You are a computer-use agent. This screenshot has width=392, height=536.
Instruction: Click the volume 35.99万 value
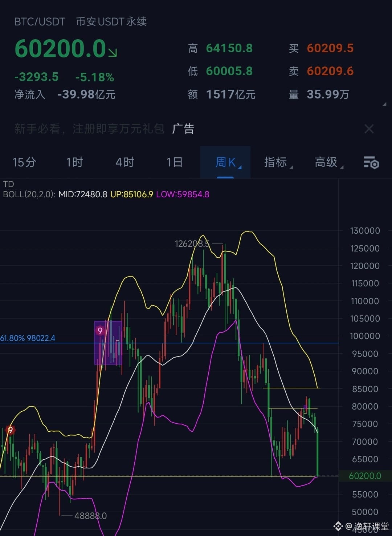pyautogui.click(x=328, y=94)
